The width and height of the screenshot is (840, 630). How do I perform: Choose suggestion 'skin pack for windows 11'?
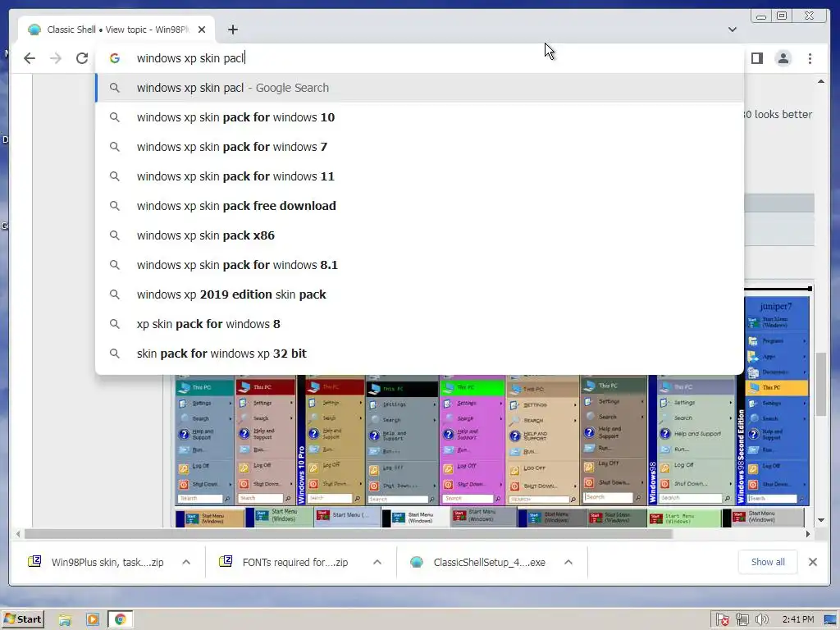coord(419,176)
